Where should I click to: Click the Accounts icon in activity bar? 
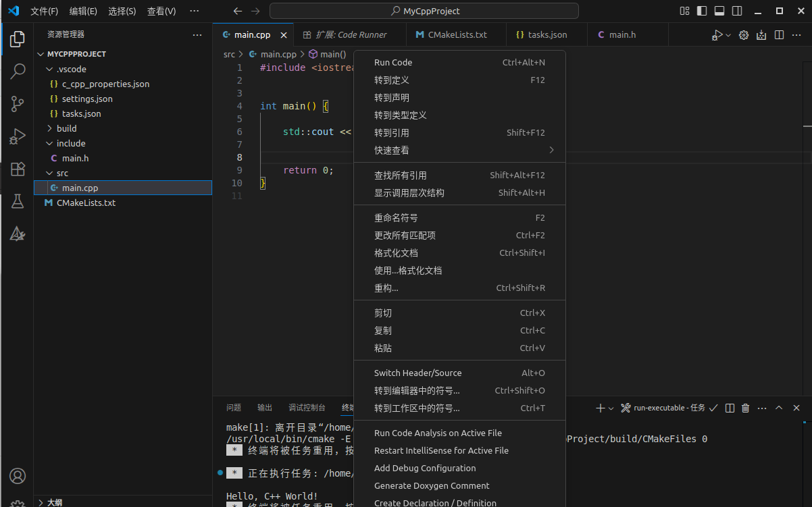click(17, 476)
